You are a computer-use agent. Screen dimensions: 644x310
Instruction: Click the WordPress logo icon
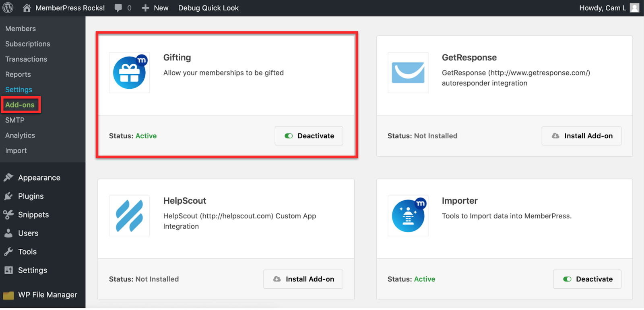(x=8, y=8)
